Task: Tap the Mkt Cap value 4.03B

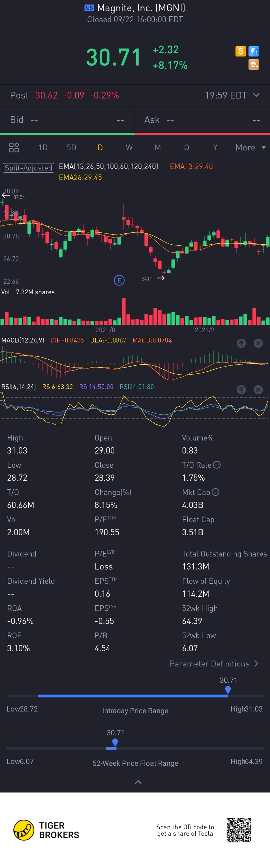Action: point(192,505)
